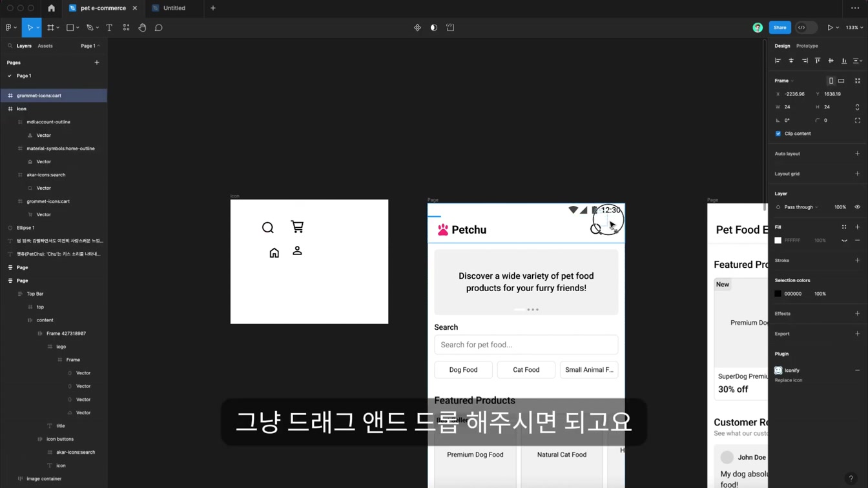Viewport: 868px width, 488px height.
Task: Click the black 000000 selection color swatch
Action: click(778, 294)
